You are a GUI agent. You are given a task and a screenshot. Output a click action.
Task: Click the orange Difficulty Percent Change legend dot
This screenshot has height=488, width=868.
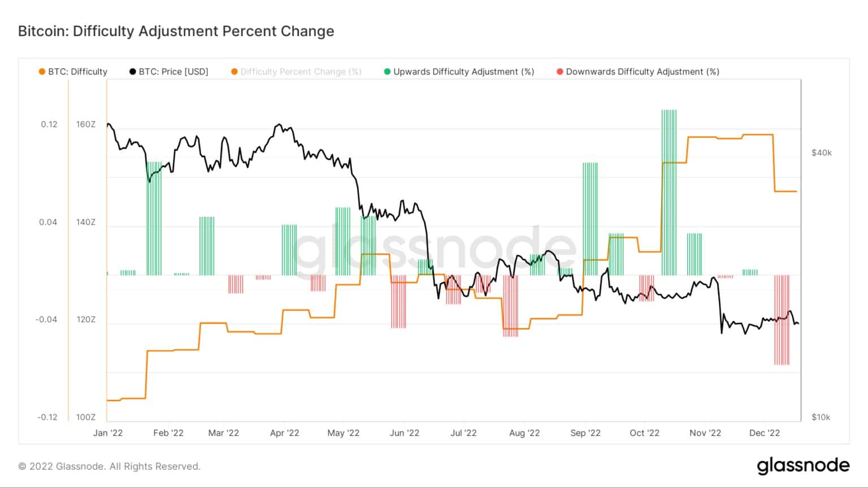(x=235, y=72)
